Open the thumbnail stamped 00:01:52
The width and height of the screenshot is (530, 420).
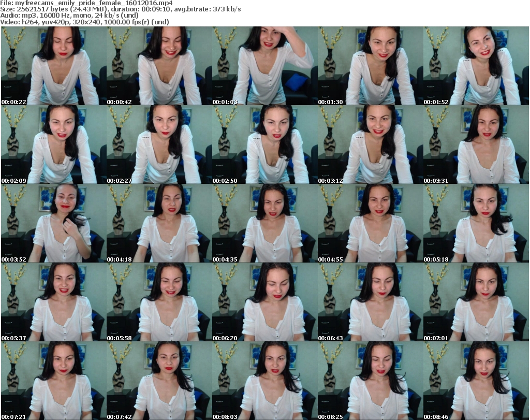[x=476, y=66]
